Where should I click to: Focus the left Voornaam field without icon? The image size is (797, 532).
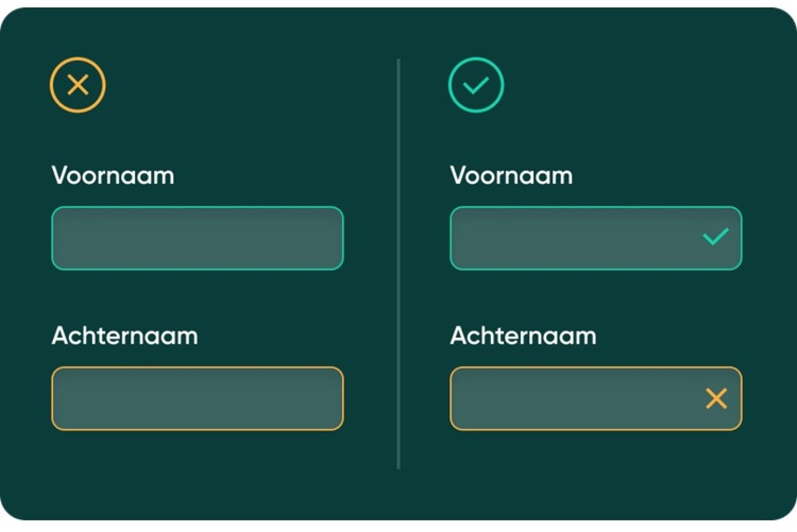point(197,238)
